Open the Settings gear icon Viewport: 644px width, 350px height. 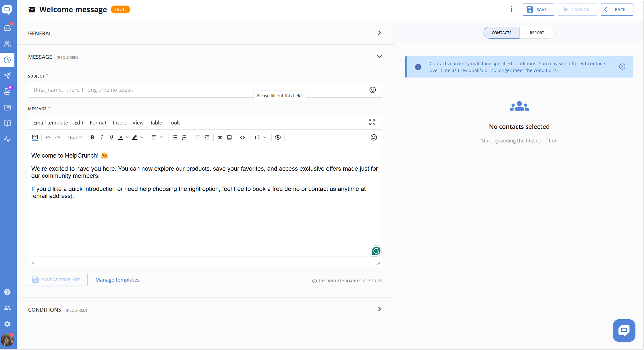tap(7, 324)
